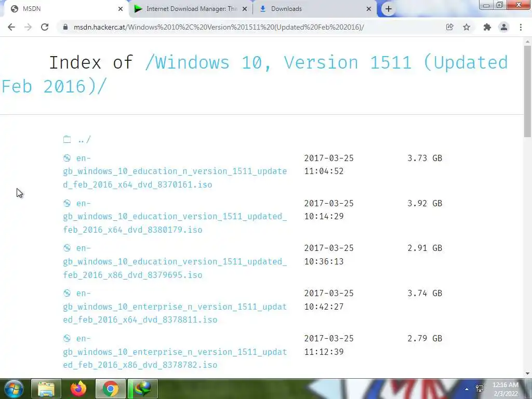
Task: Open the Chrome profile menu
Action: [x=504, y=27]
